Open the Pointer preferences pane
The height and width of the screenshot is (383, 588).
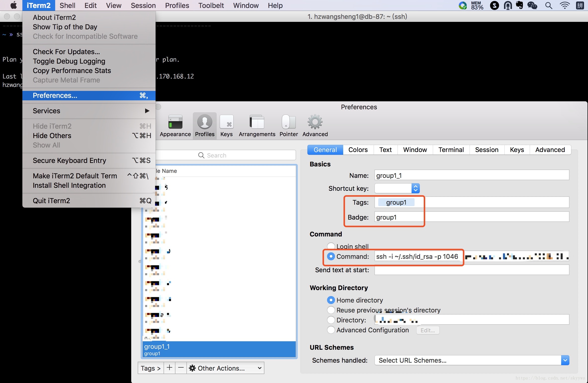(289, 126)
